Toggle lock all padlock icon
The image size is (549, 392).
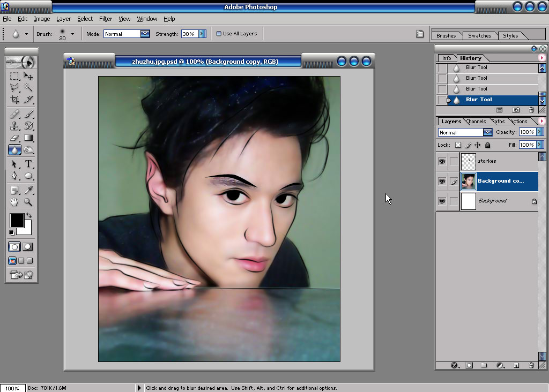coord(487,145)
